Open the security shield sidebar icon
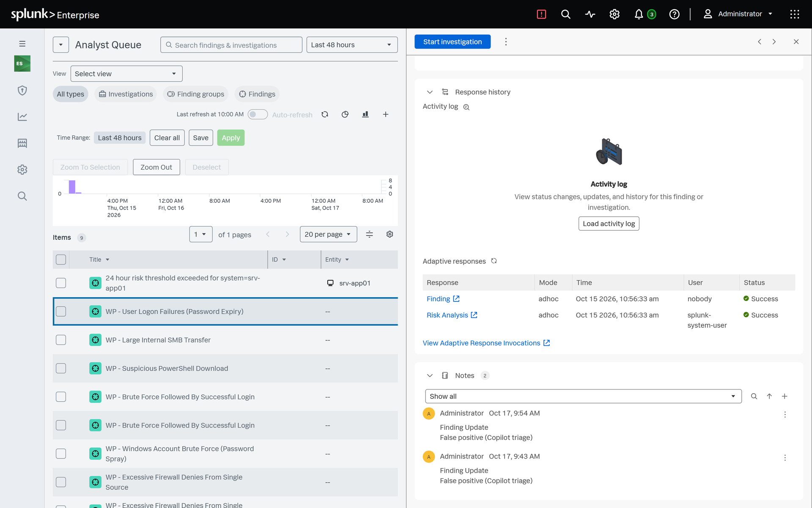 coord(22,90)
